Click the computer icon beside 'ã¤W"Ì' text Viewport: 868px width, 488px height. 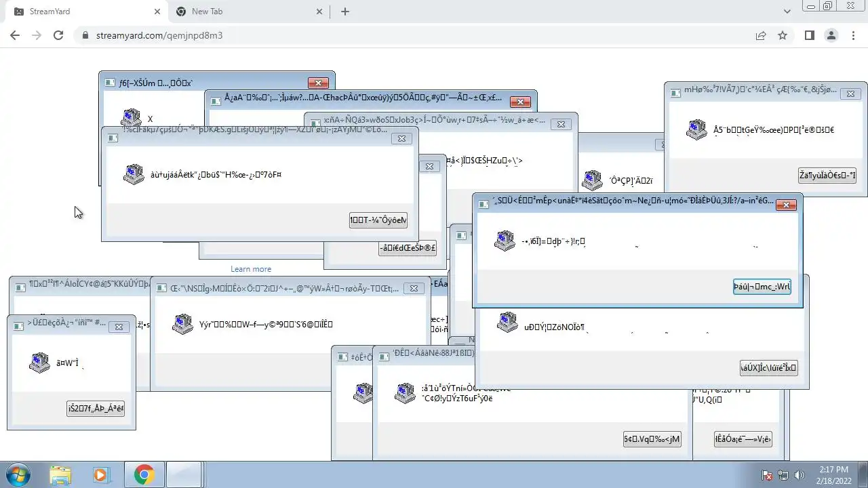[39, 363]
